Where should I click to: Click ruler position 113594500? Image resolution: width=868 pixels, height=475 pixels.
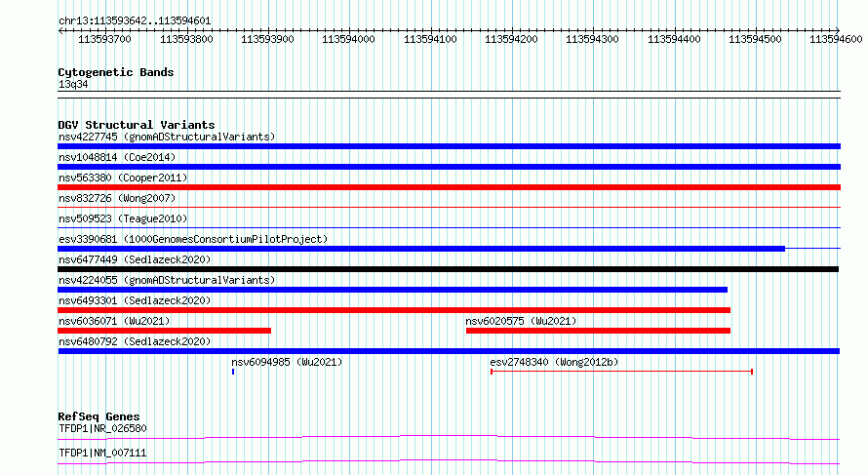755,39
